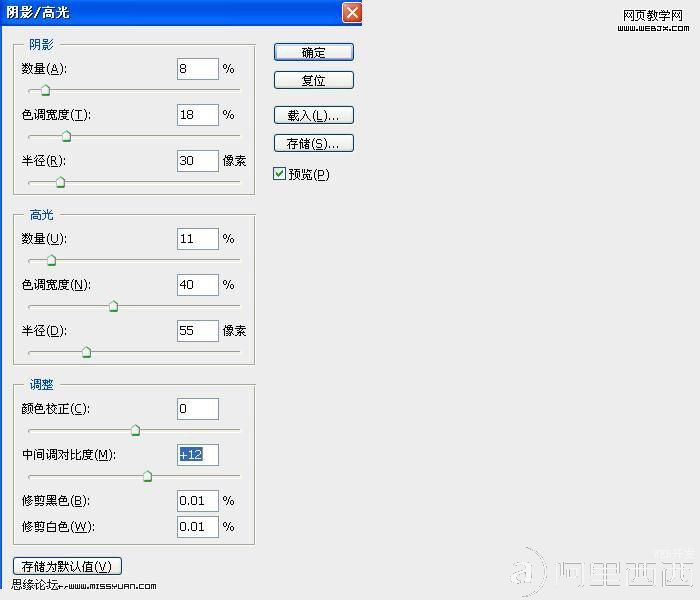Click the 中间调对比度(M) slider handle

(x=147, y=476)
